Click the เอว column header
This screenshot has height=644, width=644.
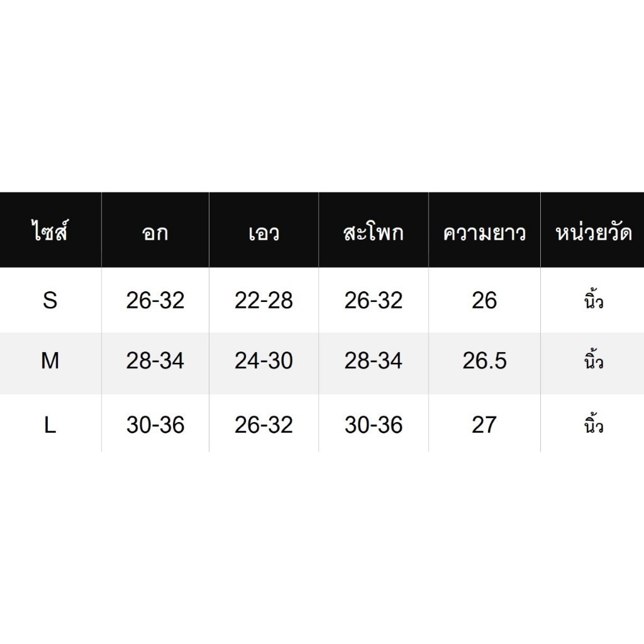264,233
